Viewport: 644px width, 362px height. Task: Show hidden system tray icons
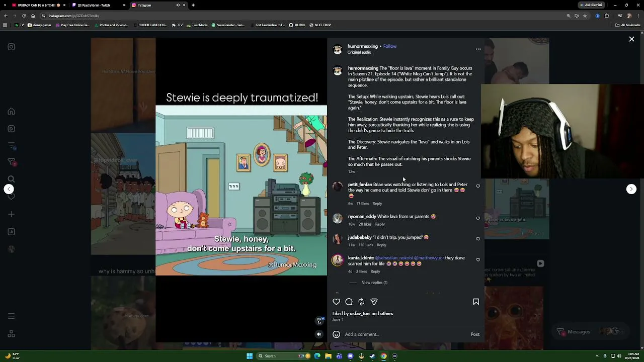point(597,356)
